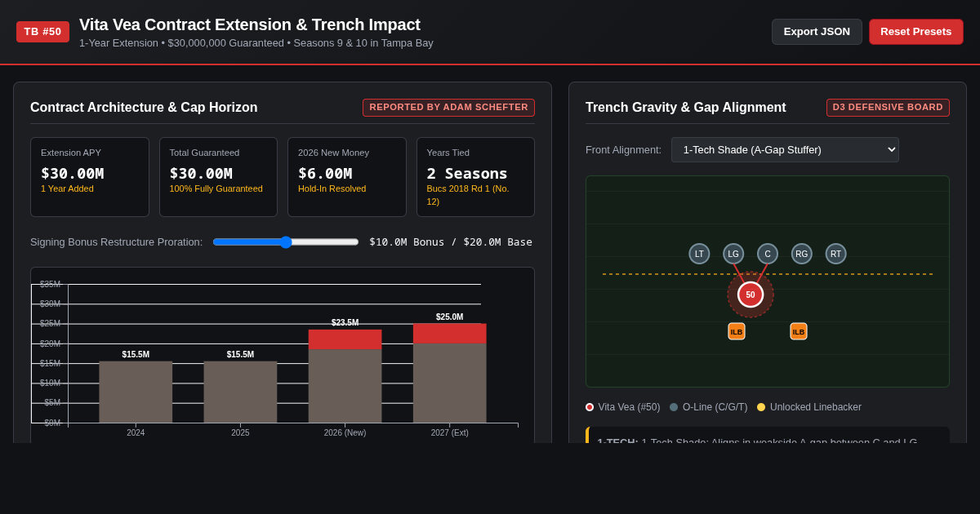Select the RT lineman node
980x514 pixels.
835,254
